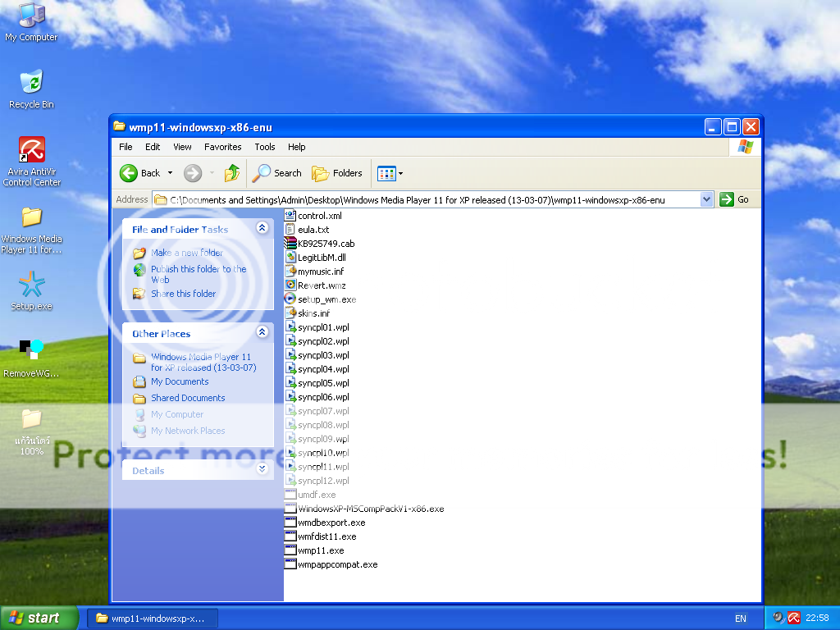Open My Computer link in Other Places

click(177, 414)
